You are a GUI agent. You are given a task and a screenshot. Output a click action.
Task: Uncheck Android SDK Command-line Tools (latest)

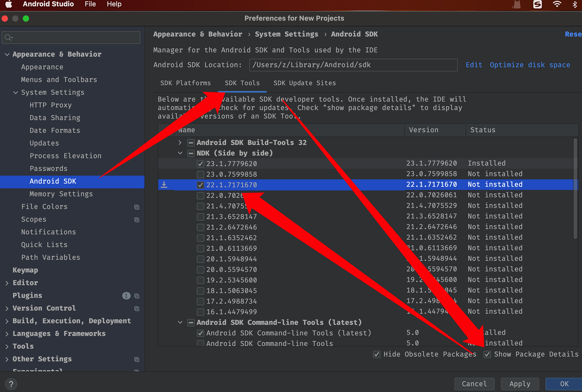click(x=201, y=333)
